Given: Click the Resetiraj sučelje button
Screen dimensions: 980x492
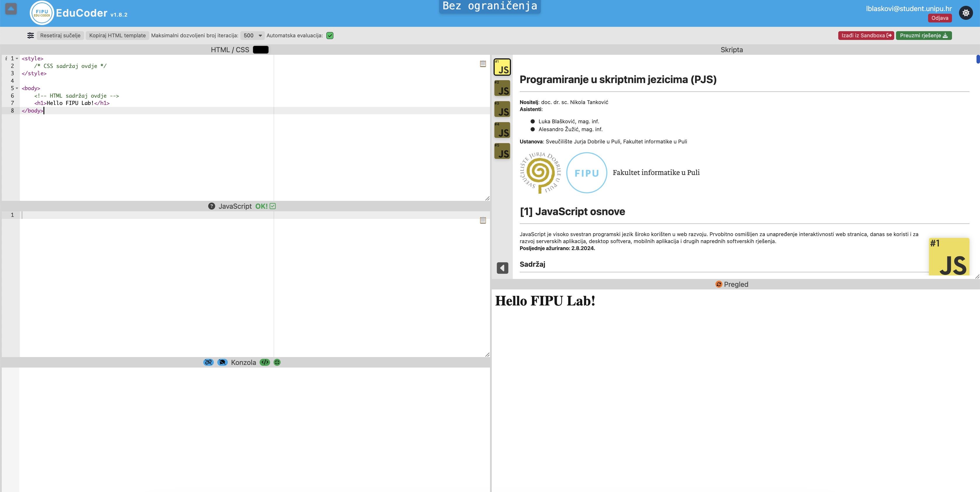Looking at the screenshot, I should [60, 35].
